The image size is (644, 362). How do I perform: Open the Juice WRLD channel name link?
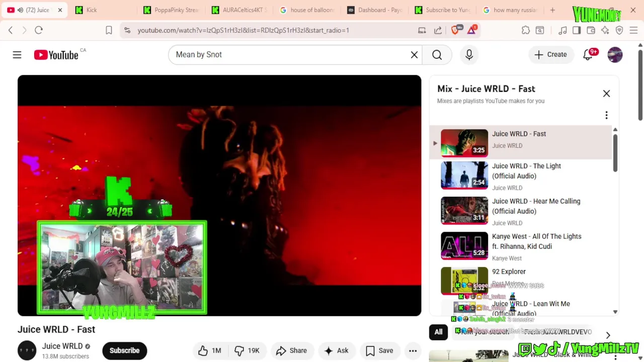(x=62, y=346)
